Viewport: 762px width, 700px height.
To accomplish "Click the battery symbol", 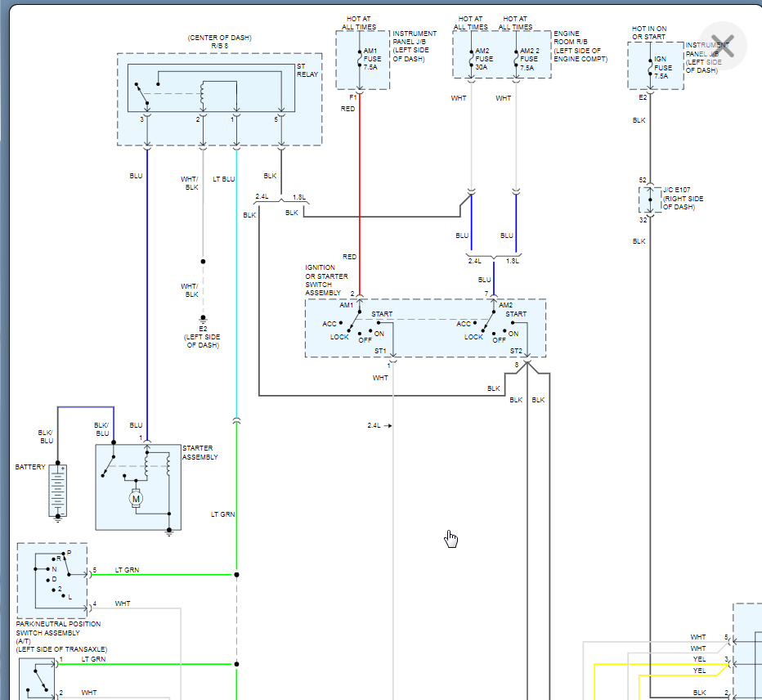I will click(58, 491).
